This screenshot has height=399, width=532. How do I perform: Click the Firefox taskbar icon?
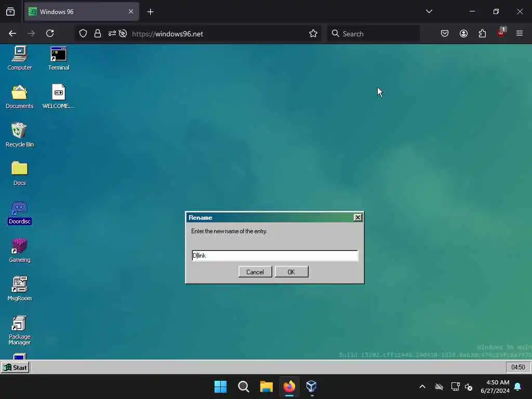289,387
